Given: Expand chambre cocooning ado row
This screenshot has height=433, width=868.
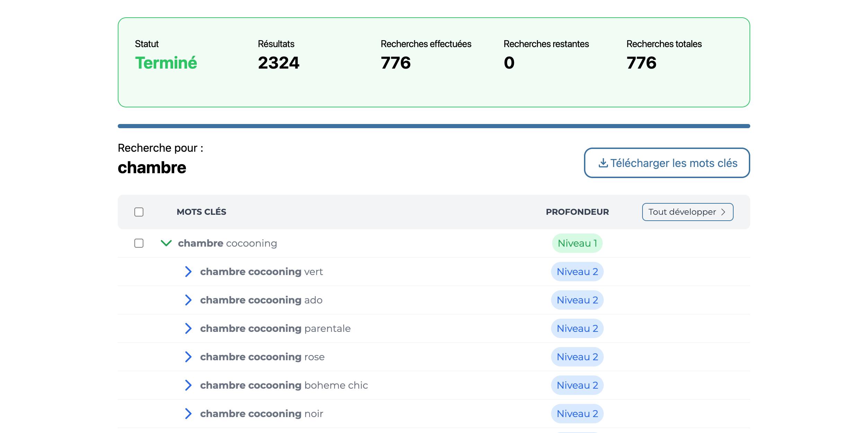Looking at the screenshot, I should point(188,300).
